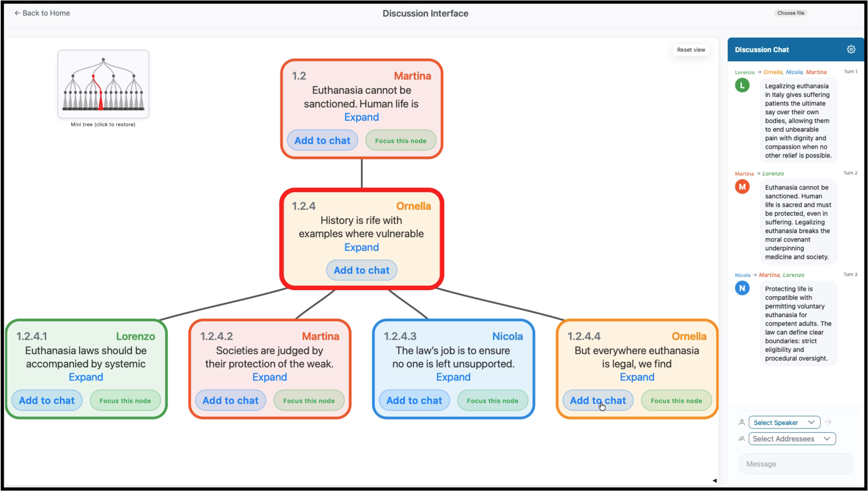Go Back to Home
The height and width of the screenshot is (491, 868).
(x=42, y=13)
